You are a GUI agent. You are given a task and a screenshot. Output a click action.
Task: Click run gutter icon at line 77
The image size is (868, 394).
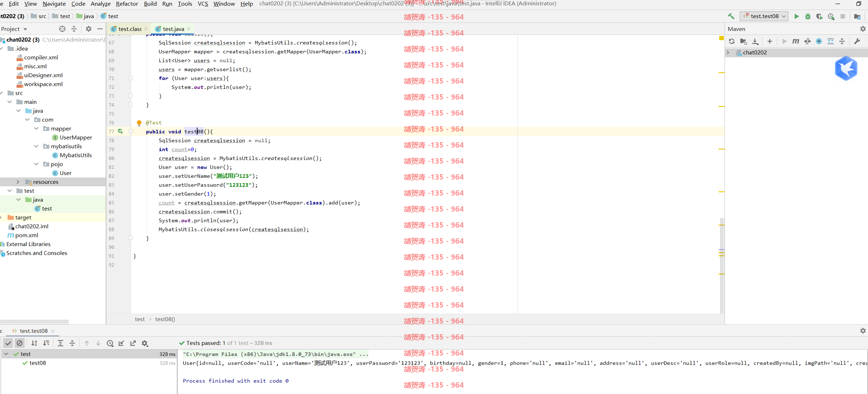click(x=120, y=131)
